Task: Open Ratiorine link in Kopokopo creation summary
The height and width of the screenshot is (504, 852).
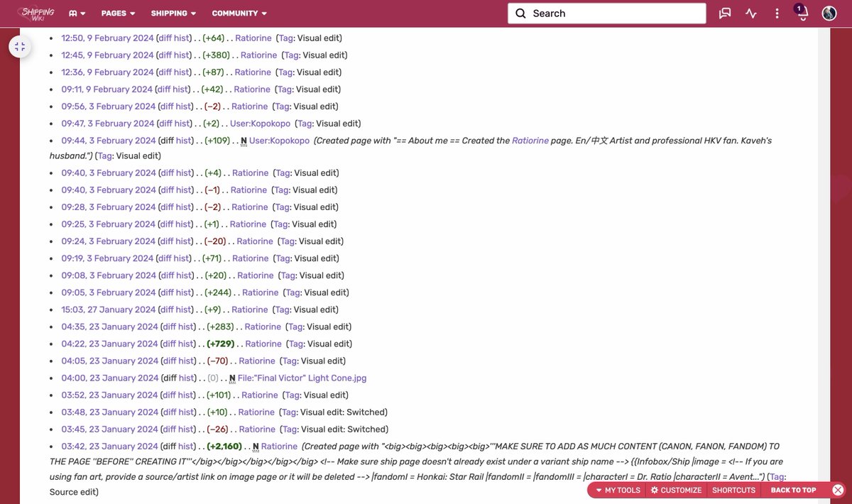Action: 530,141
